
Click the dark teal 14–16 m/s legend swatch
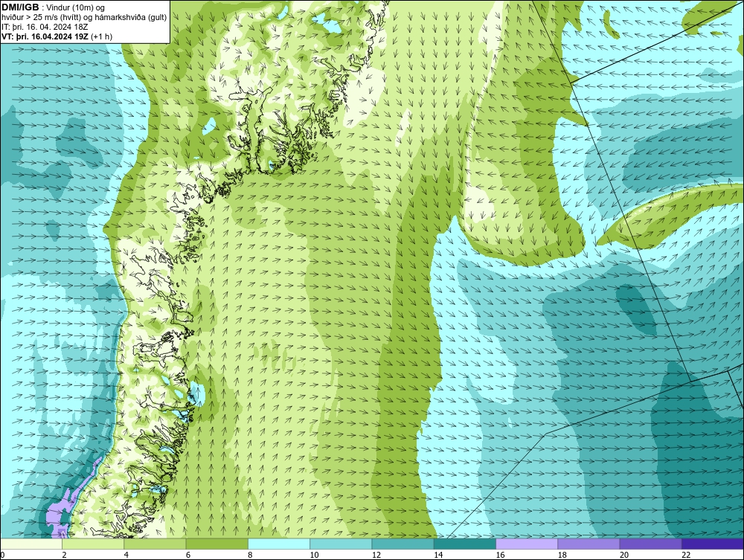coord(464,544)
